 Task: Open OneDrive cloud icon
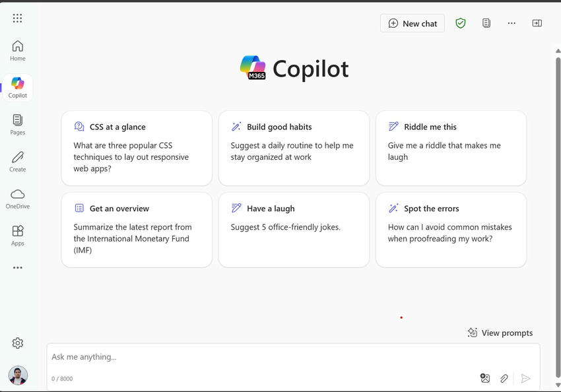[18, 198]
